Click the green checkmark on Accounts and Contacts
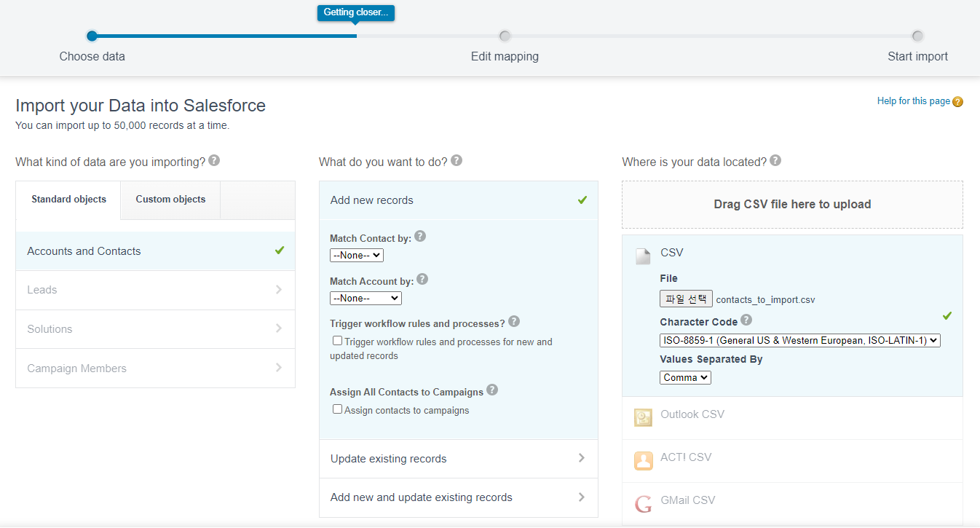 [x=280, y=251]
